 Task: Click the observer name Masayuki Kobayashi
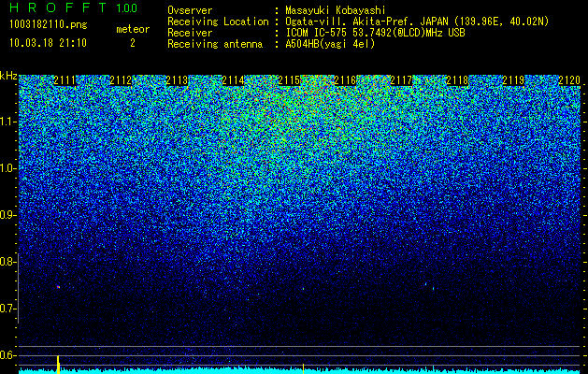tap(335, 10)
